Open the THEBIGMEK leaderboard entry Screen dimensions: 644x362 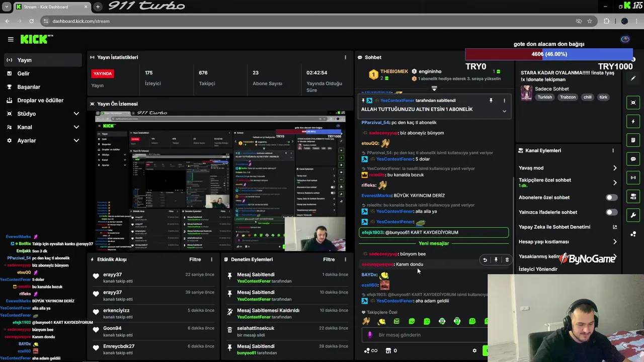pos(389,74)
